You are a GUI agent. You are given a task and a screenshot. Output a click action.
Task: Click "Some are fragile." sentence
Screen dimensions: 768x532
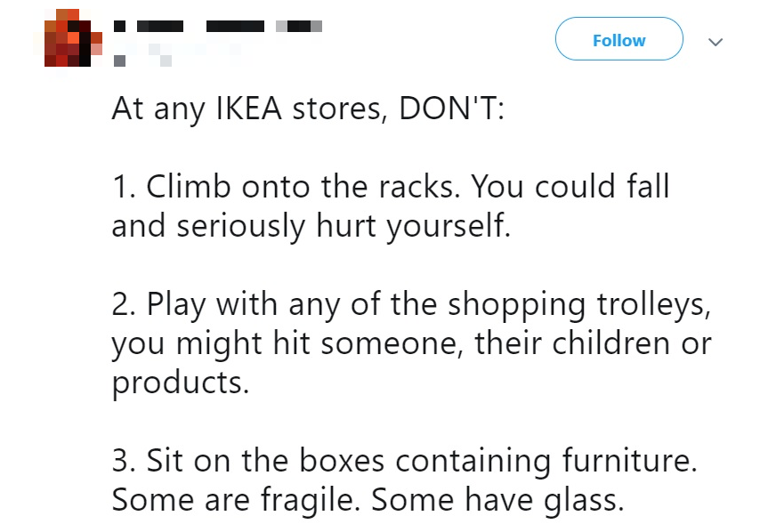[x=236, y=501]
